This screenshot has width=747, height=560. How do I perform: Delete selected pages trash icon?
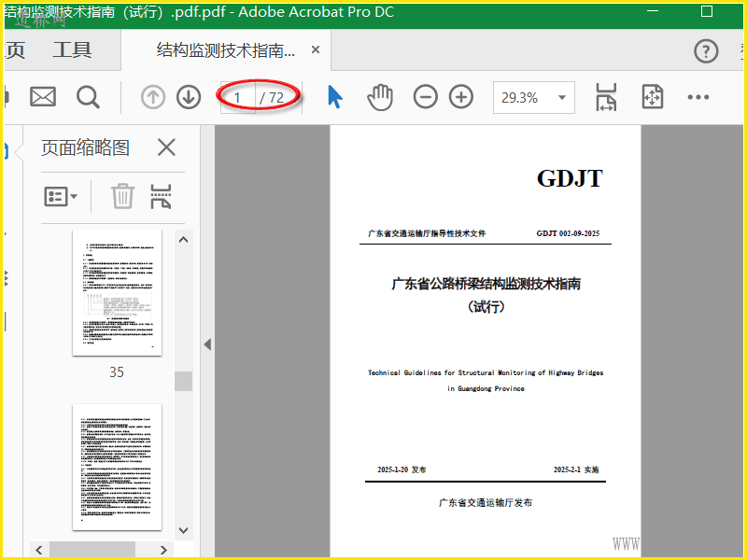pos(122,196)
